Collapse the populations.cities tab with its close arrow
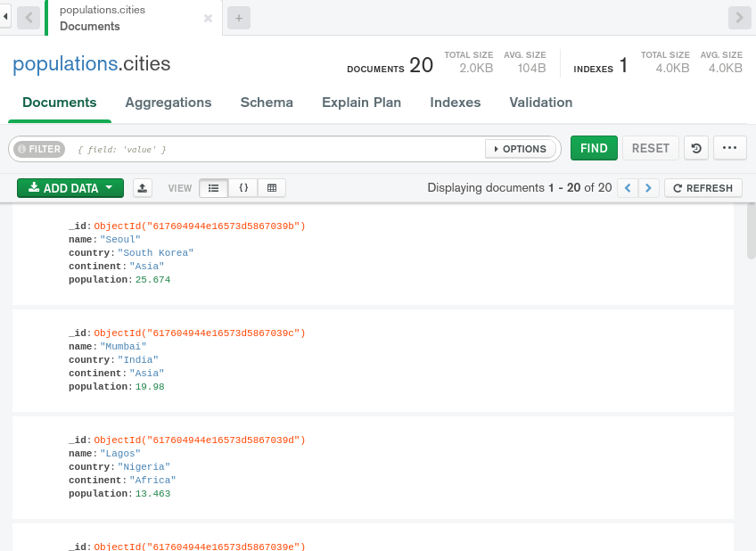This screenshot has width=756, height=551. (x=208, y=17)
